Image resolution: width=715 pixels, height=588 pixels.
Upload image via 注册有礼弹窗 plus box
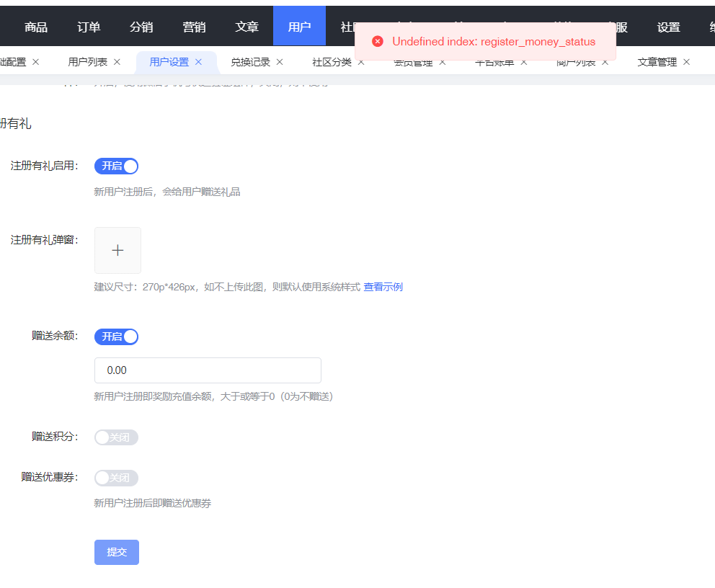[117, 250]
